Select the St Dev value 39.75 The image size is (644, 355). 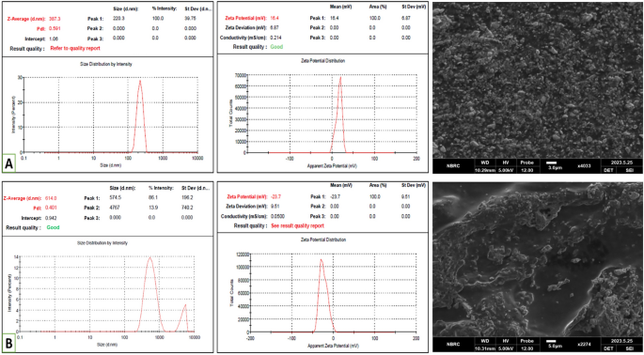pyautogui.click(x=191, y=19)
